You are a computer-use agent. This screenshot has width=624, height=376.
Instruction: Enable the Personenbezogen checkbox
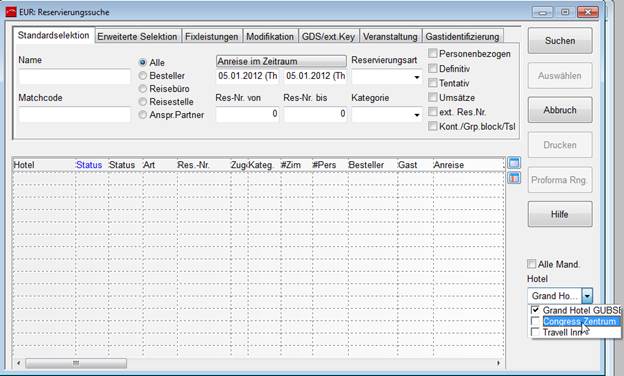(x=433, y=53)
